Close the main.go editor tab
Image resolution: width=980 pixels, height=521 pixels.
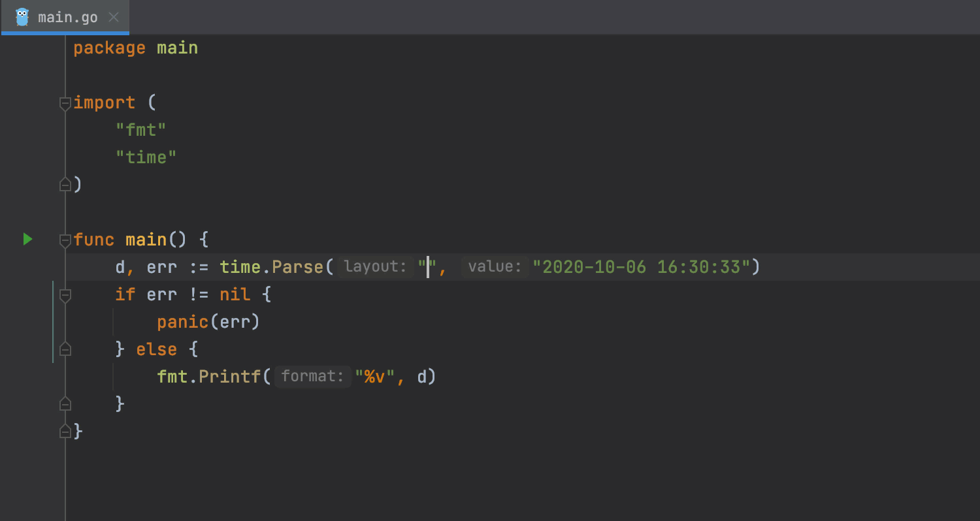pos(113,17)
